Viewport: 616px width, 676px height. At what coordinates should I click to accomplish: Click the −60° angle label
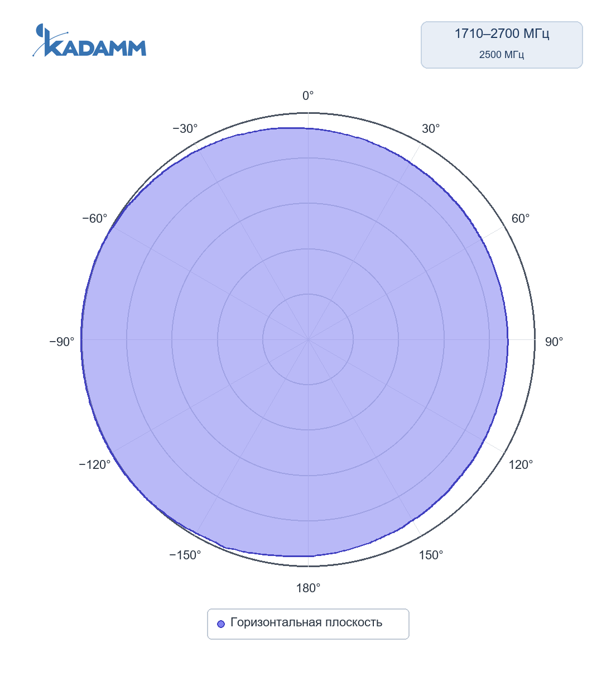pos(95,219)
